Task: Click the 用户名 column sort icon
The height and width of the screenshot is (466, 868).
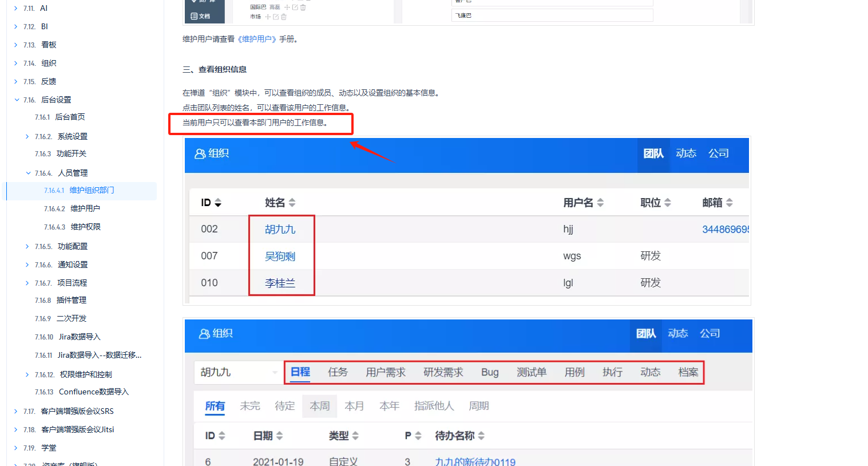Action: [x=600, y=203]
